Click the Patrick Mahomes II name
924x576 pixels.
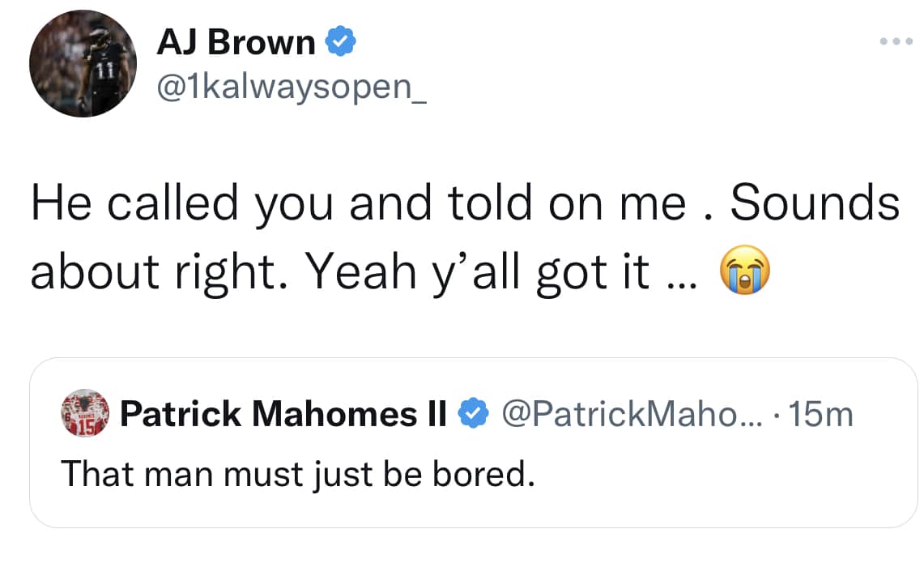pos(283,416)
